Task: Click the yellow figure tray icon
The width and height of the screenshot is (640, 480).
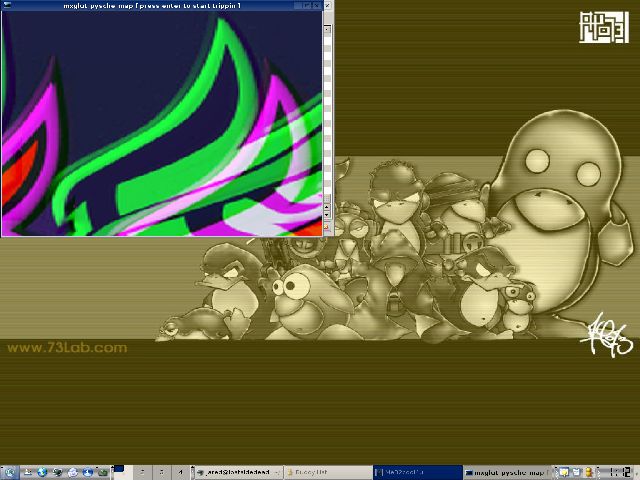Action: (x=589, y=472)
